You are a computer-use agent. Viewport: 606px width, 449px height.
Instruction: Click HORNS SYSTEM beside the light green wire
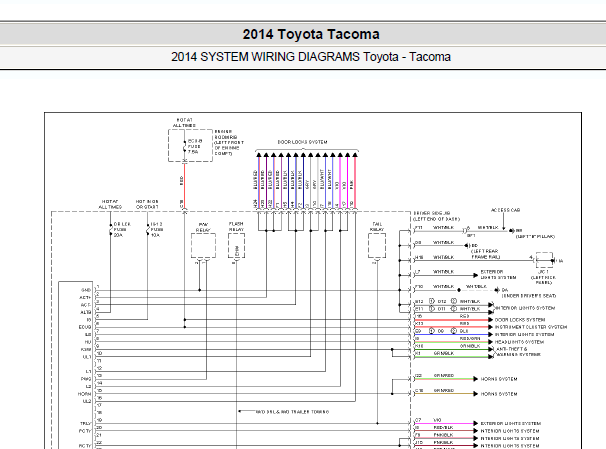click(499, 379)
